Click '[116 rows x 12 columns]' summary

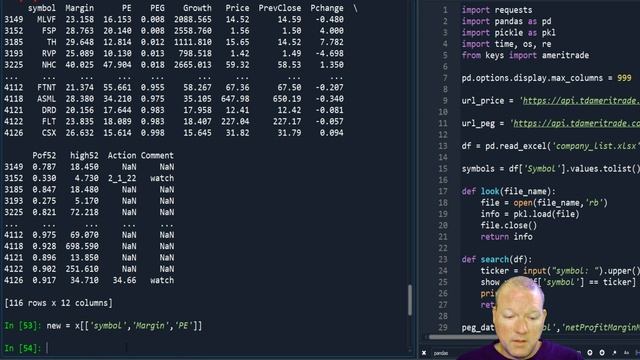pos(58,303)
